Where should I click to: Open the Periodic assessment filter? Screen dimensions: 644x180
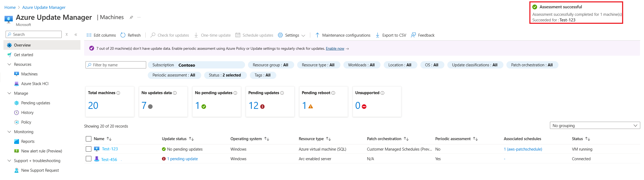click(x=174, y=75)
